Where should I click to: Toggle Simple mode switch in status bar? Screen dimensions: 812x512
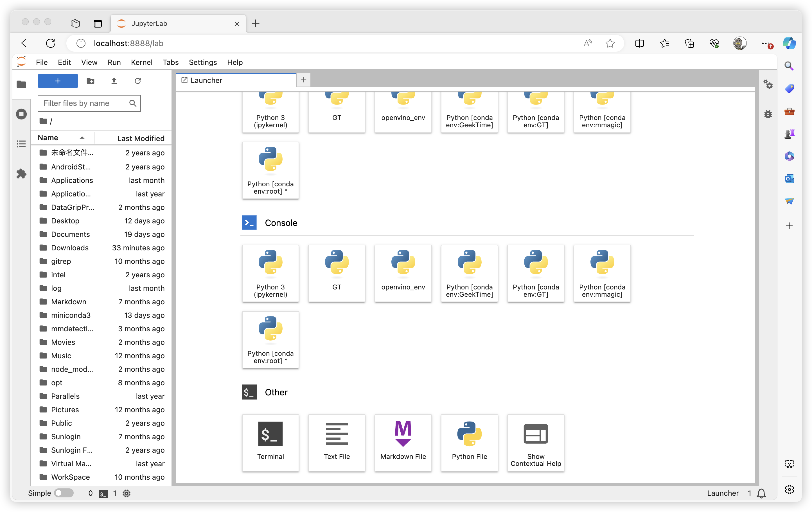64,493
